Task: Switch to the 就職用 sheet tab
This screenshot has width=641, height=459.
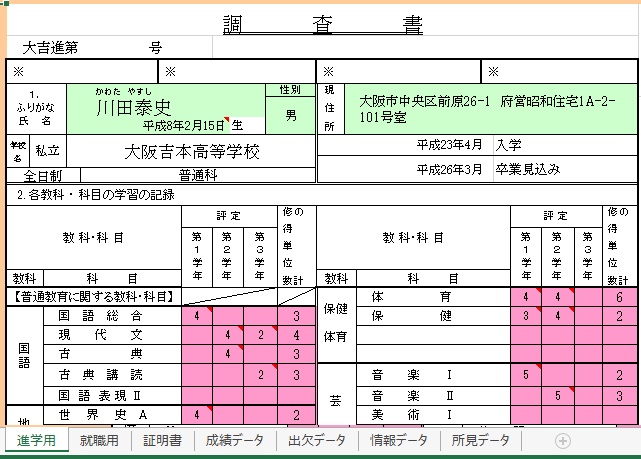Action: point(100,441)
